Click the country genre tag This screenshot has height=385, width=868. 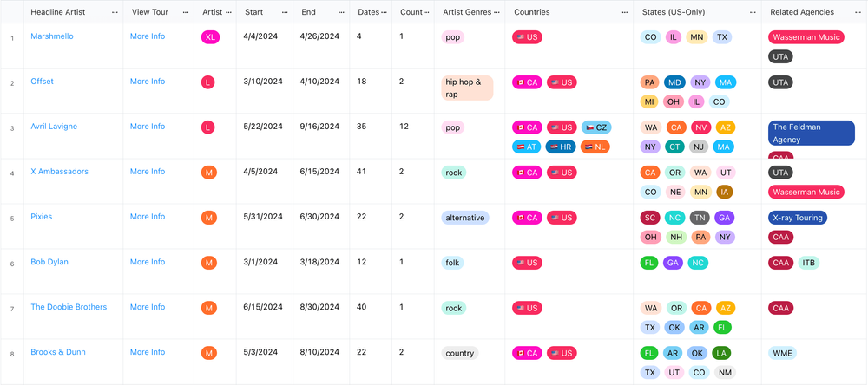(460, 354)
